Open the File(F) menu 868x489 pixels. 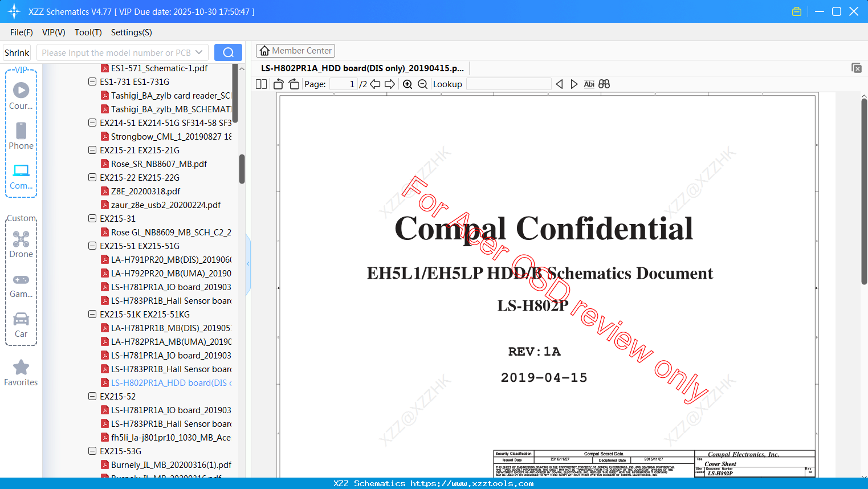(22, 32)
